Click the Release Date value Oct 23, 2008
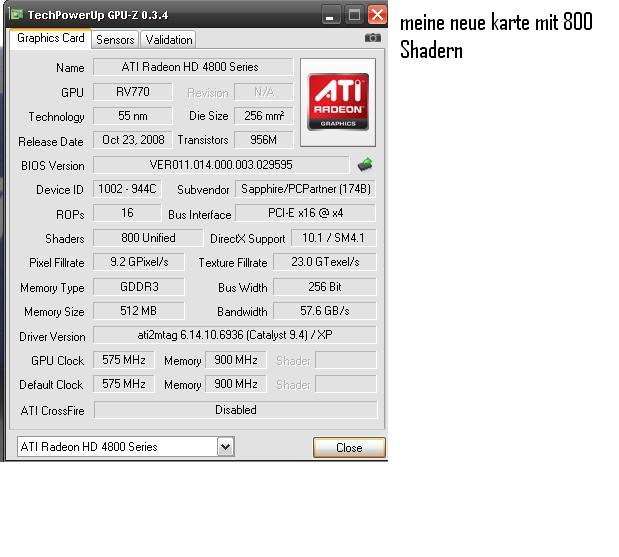Image resolution: width=619 pixels, height=557 pixels. (x=133, y=140)
